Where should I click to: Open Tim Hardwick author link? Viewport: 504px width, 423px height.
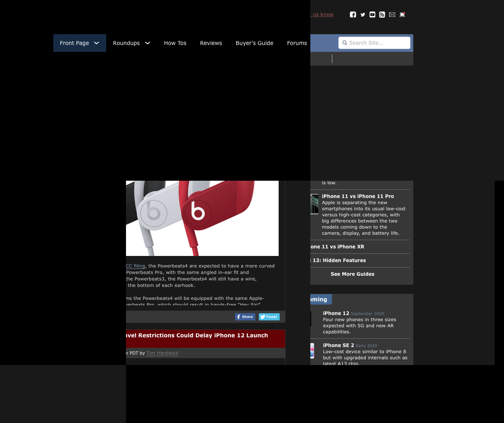pos(162,353)
